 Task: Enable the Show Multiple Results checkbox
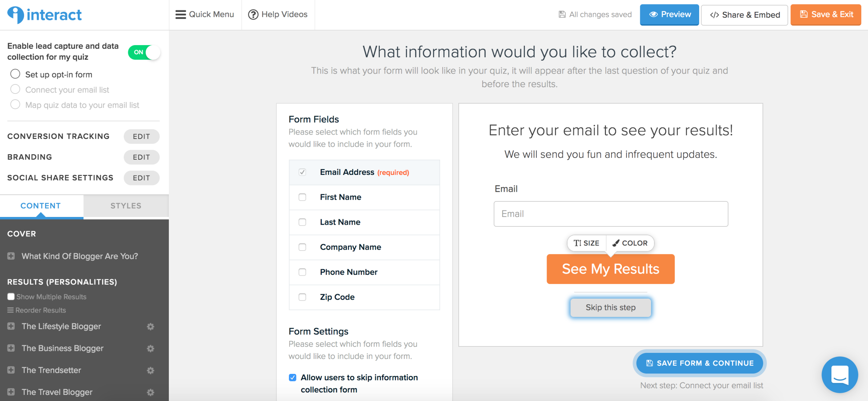pos(11,297)
